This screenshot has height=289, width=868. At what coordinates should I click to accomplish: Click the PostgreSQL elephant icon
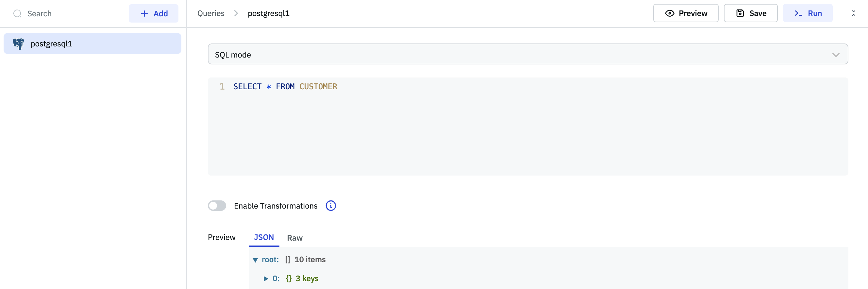click(19, 44)
